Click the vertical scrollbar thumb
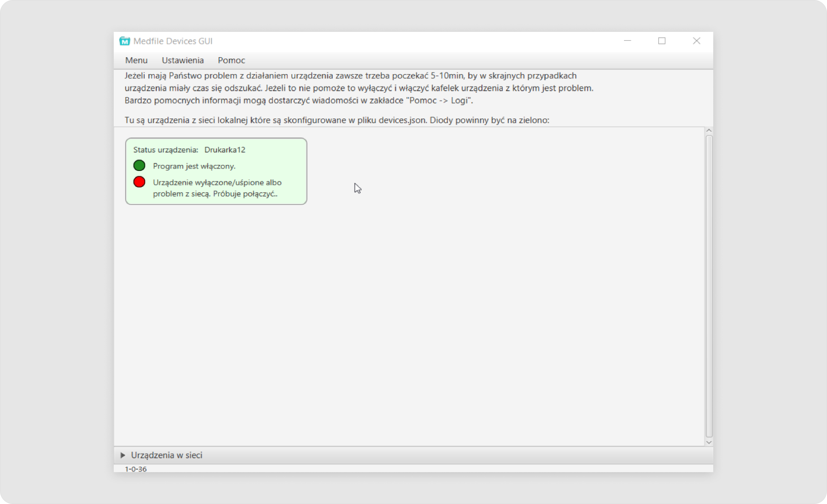 pyautogui.click(x=709, y=286)
